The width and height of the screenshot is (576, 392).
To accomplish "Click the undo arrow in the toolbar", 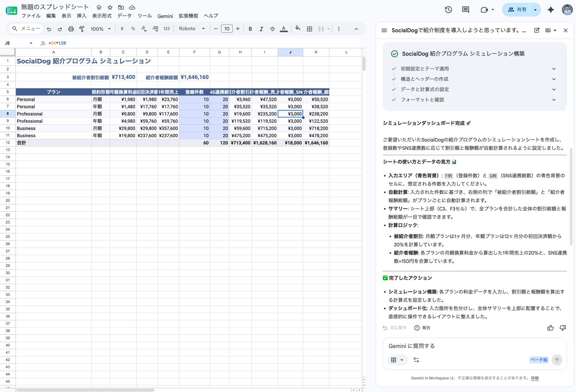I will pyautogui.click(x=49, y=29).
